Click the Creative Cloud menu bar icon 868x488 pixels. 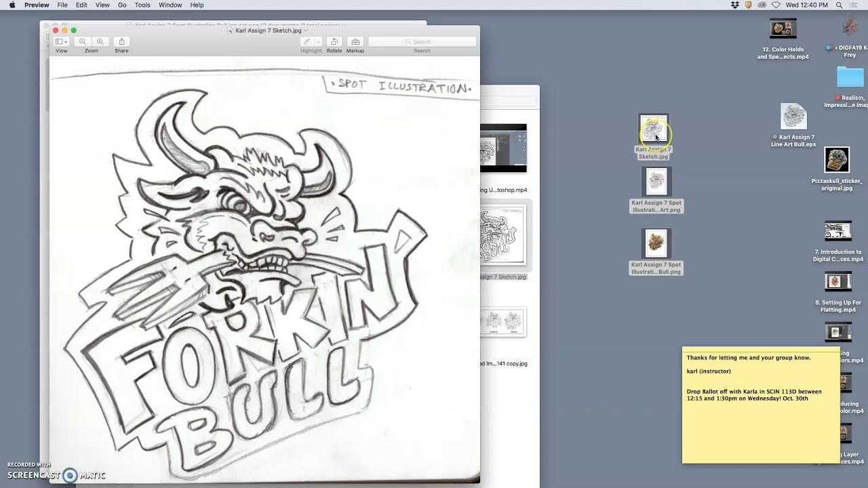762,5
